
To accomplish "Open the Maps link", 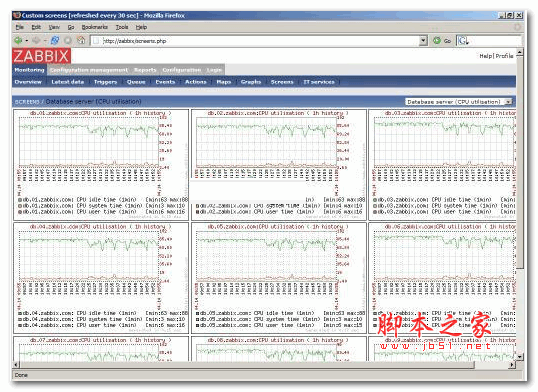I will [224, 82].
